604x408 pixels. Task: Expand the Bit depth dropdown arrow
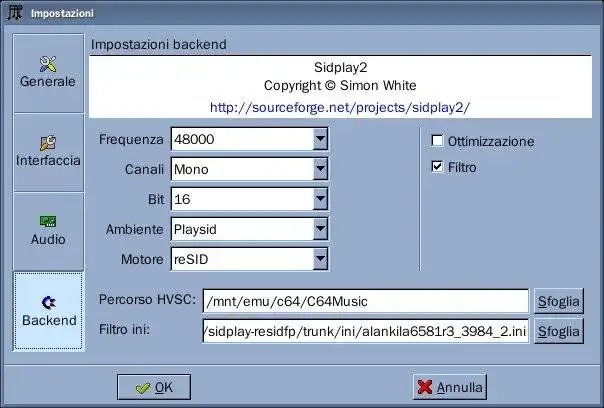[320, 199]
